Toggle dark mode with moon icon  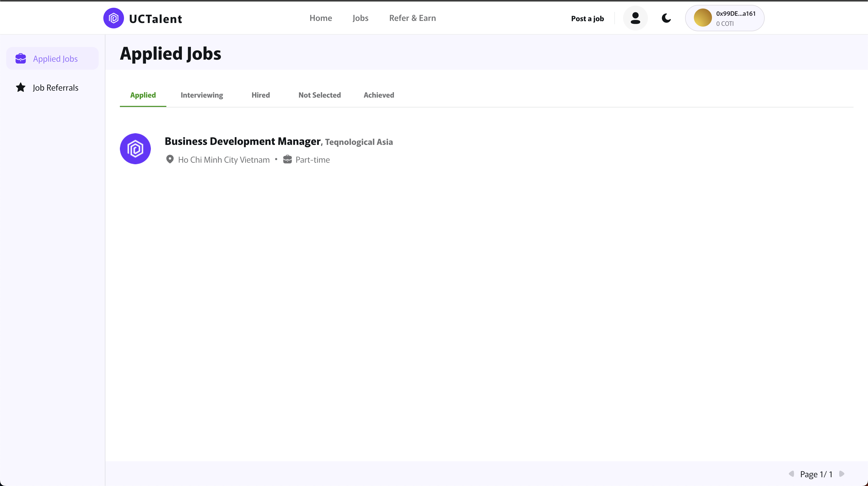tap(666, 18)
